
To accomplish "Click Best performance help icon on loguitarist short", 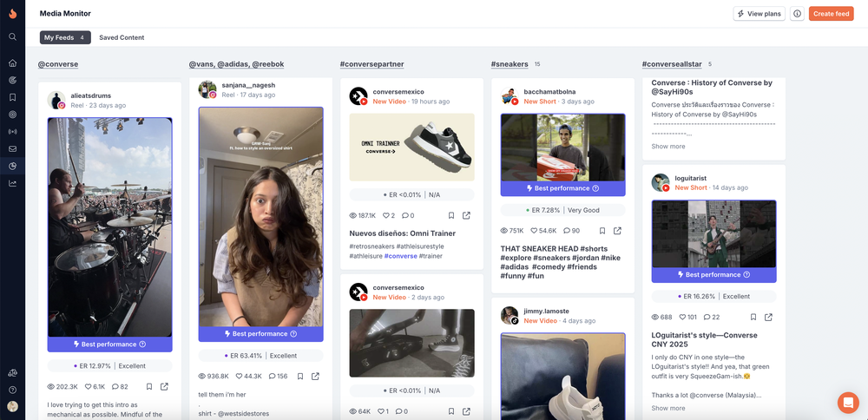I will pos(746,274).
